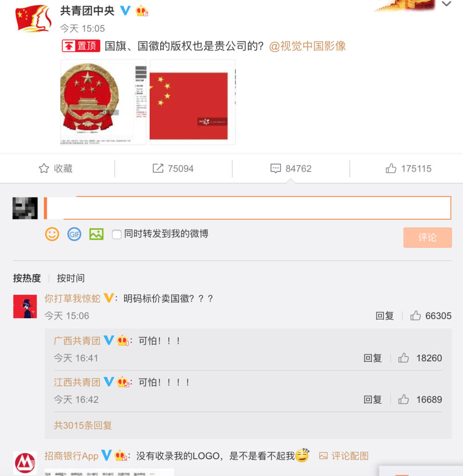Like 江西共青团's reply with 16689 likes
463x476 pixels.
420,400
